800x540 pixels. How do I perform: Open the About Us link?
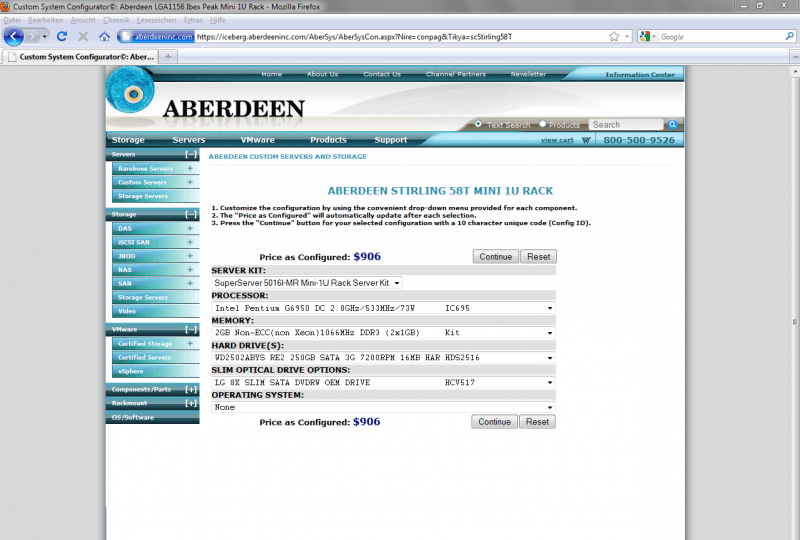pyautogui.click(x=322, y=74)
